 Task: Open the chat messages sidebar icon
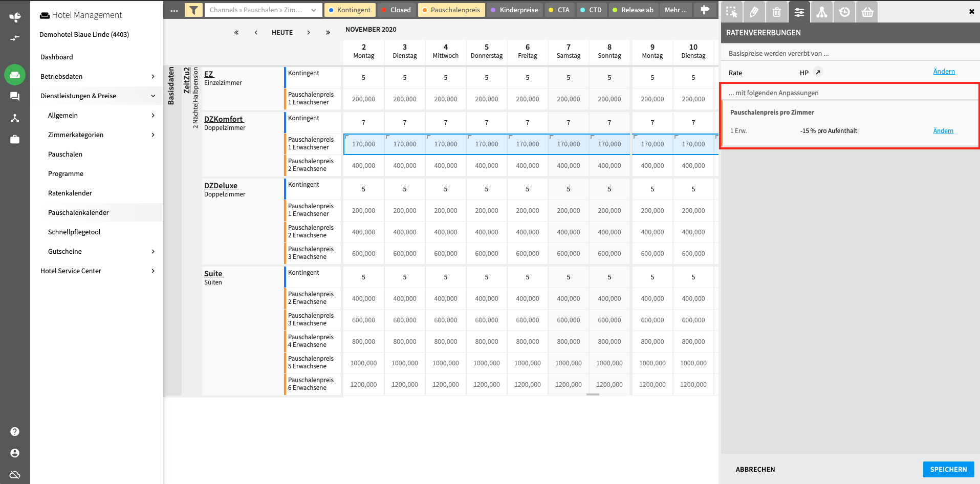[x=15, y=96]
